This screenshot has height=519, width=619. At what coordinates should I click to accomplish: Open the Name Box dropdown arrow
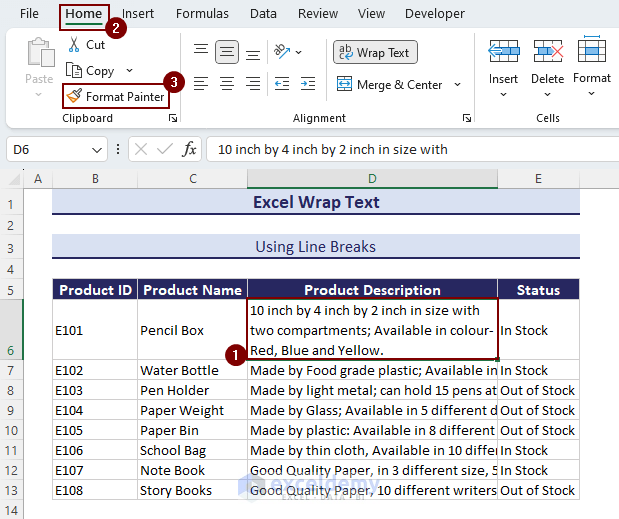97,150
